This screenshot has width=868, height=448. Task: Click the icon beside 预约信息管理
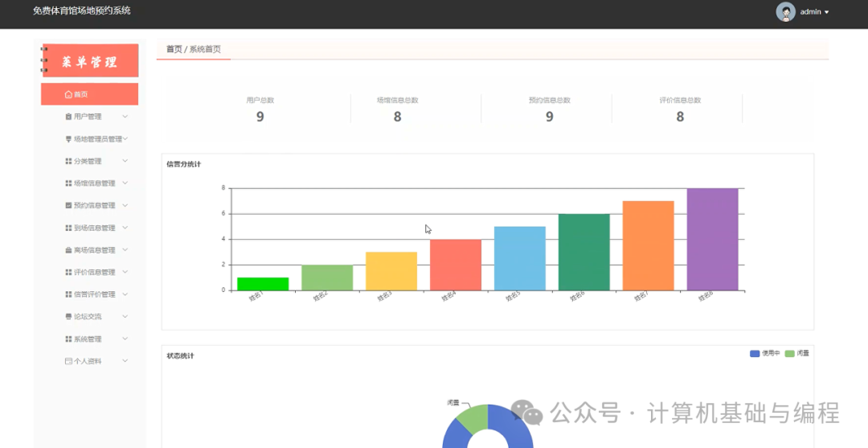click(x=68, y=205)
